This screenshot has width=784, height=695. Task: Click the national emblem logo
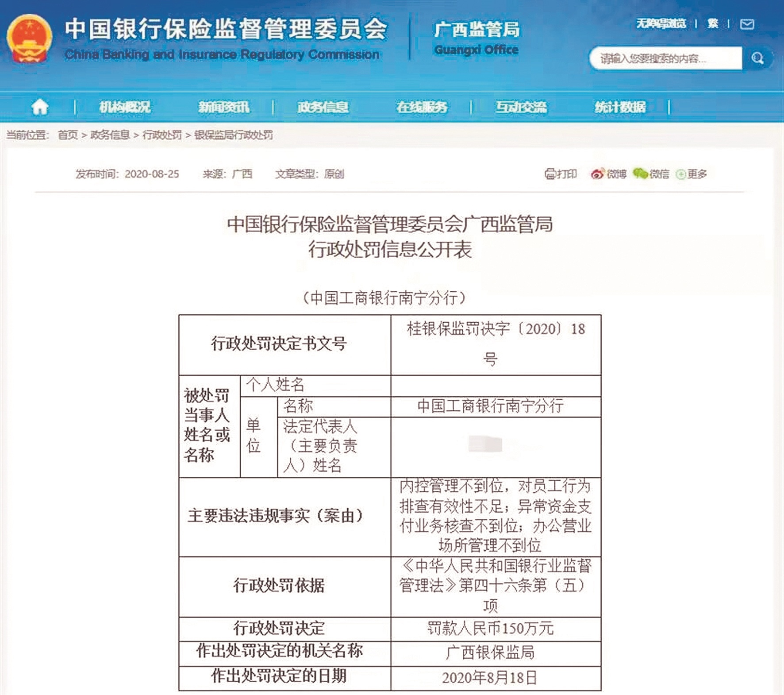29,38
